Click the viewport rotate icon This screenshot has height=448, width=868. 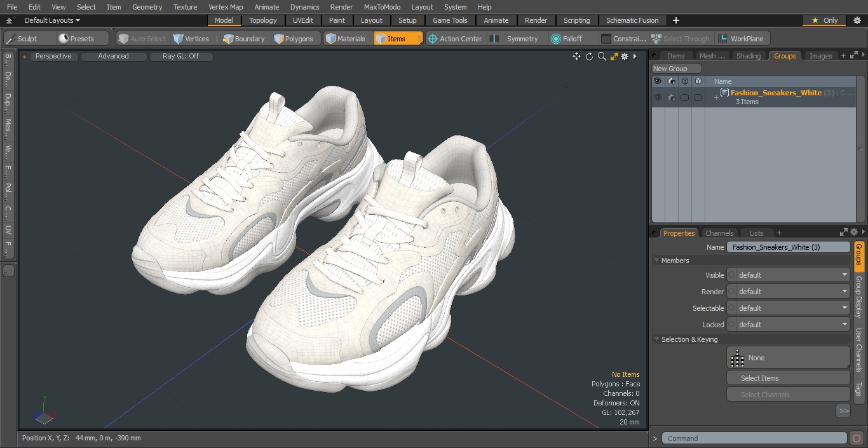point(589,57)
